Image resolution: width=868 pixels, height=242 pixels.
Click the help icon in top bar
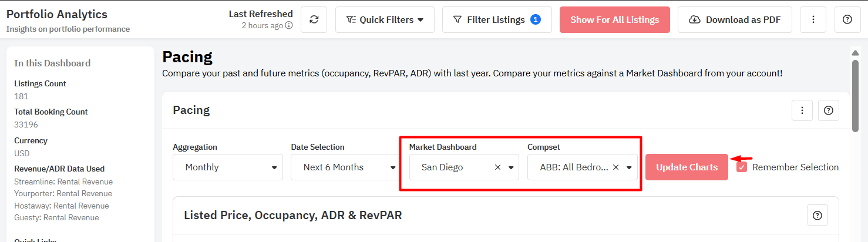click(x=847, y=19)
